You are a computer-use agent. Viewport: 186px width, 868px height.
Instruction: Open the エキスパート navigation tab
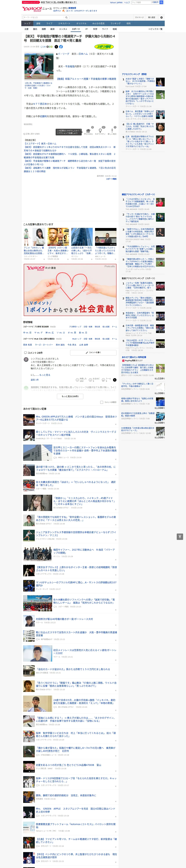pyautogui.click(x=64, y=24)
